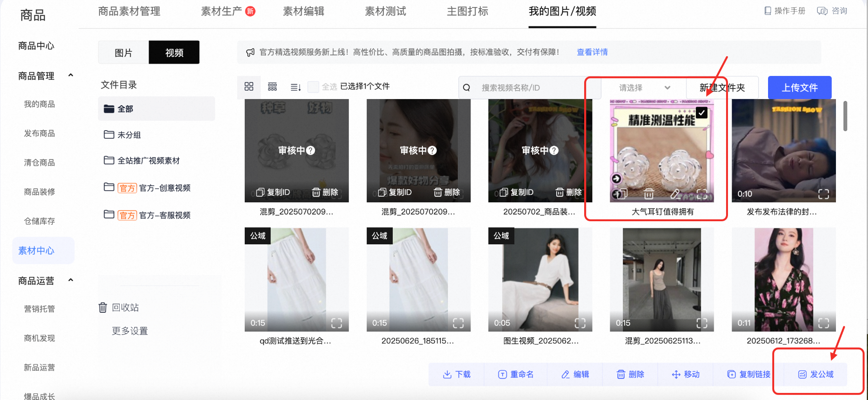Switch to small grid view icon
The width and height of the screenshot is (868, 400).
[x=273, y=87]
